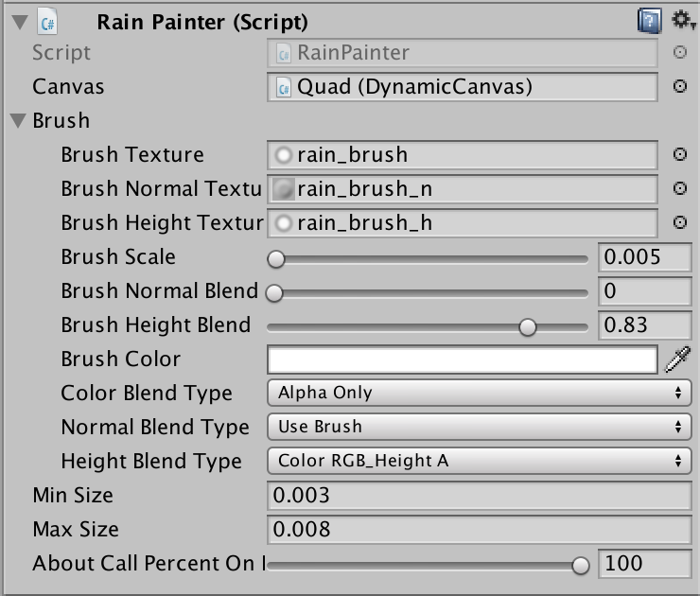Open the Height Blend Type dropdown

click(x=479, y=461)
